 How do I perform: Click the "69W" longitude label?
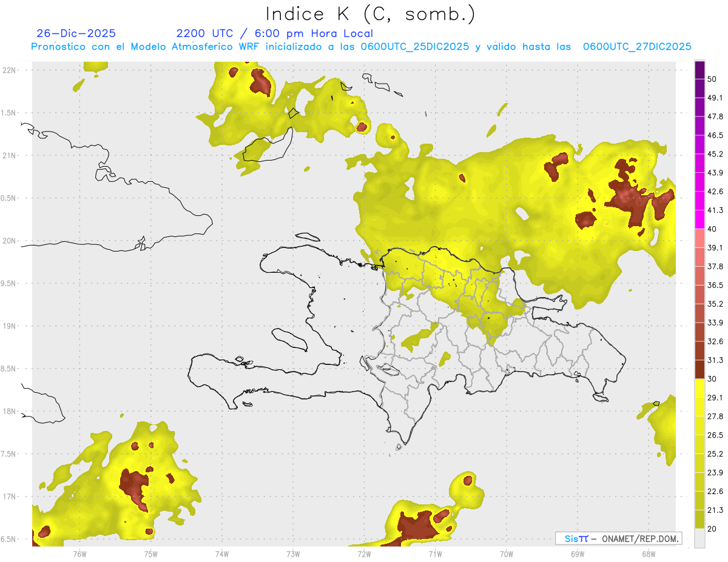577,554
